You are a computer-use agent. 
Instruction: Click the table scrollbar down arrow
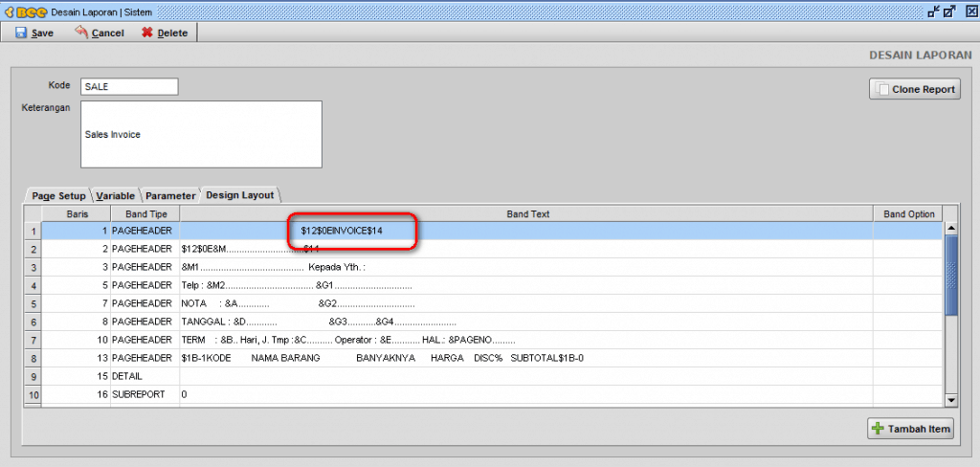click(951, 399)
